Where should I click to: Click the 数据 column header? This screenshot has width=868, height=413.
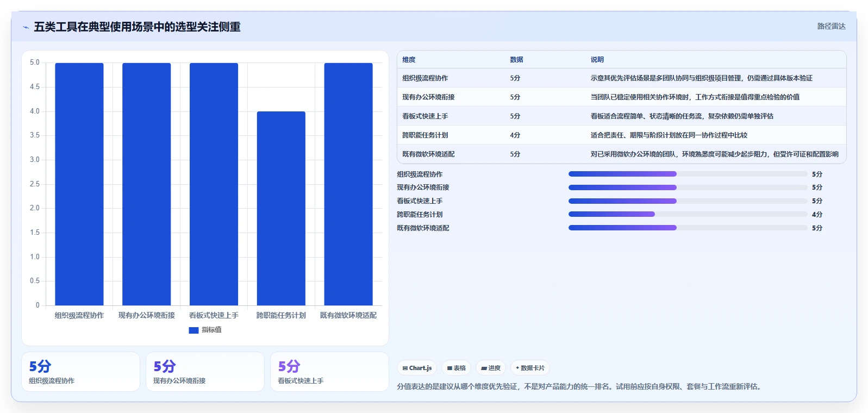(x=516, y=60)
